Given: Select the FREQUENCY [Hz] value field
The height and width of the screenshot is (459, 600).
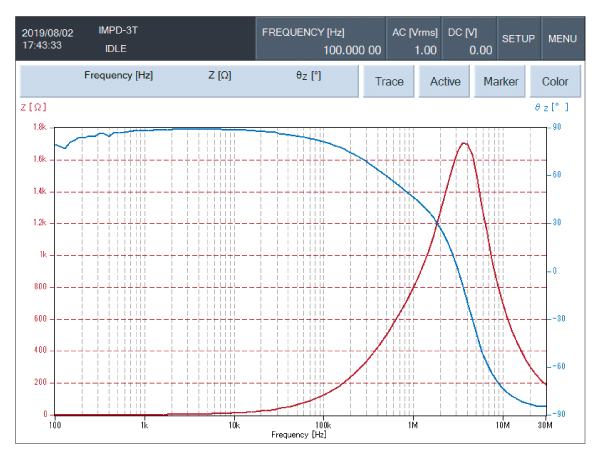Looking at the screenshot, I should pos(321,40).
